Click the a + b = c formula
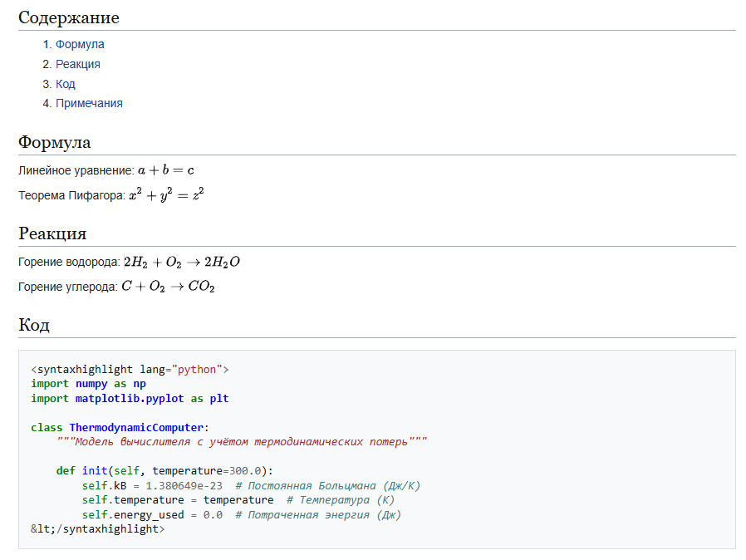The width and height of the screenshot is (746, 560). point(166,170)
